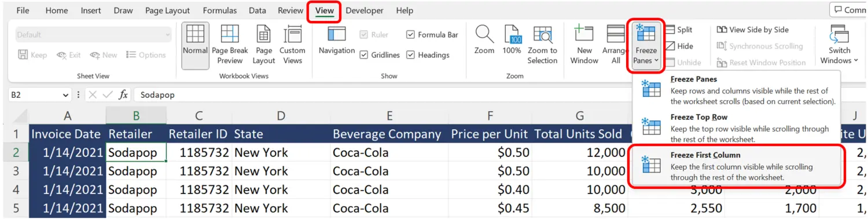Open the File tab
868x219 pixels.
coord(23,10)
